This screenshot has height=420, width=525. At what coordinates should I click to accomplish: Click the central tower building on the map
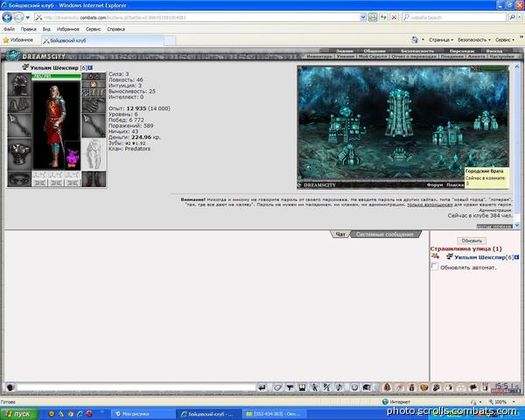coord(398,112)
